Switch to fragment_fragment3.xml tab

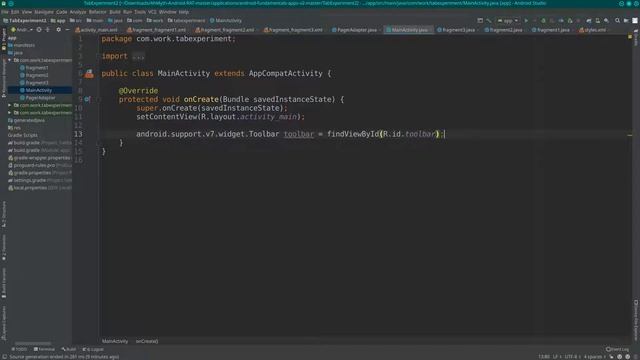[x=294, y=30]
